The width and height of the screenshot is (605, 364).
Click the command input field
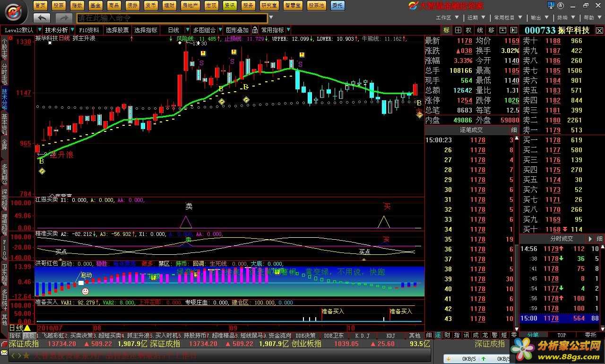[x=172, y=18]
